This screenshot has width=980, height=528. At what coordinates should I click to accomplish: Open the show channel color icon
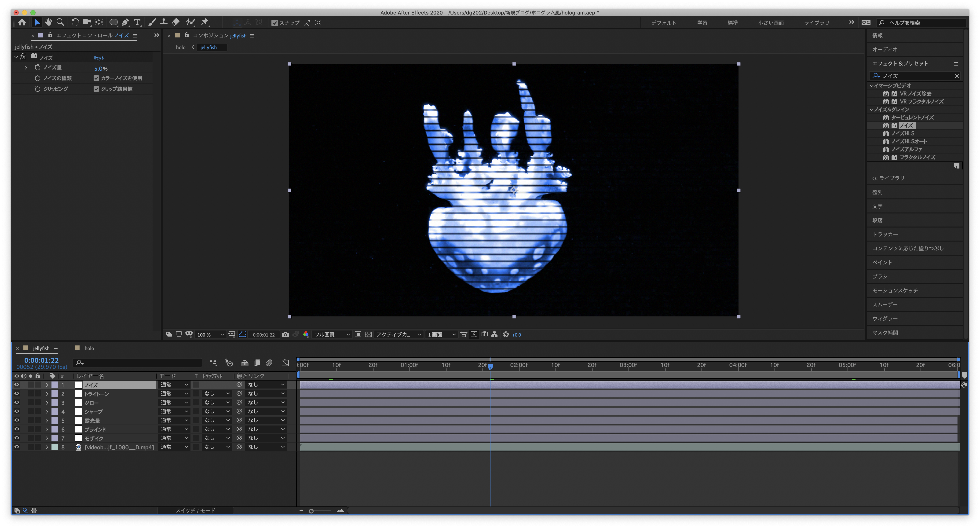coord(306,334)
